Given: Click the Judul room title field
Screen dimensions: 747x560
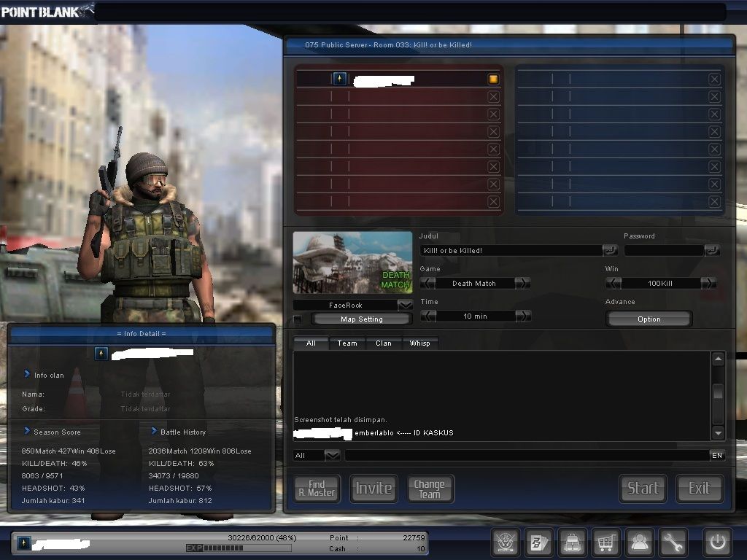Looking at the screenshot, I should [x=511, y=251].
